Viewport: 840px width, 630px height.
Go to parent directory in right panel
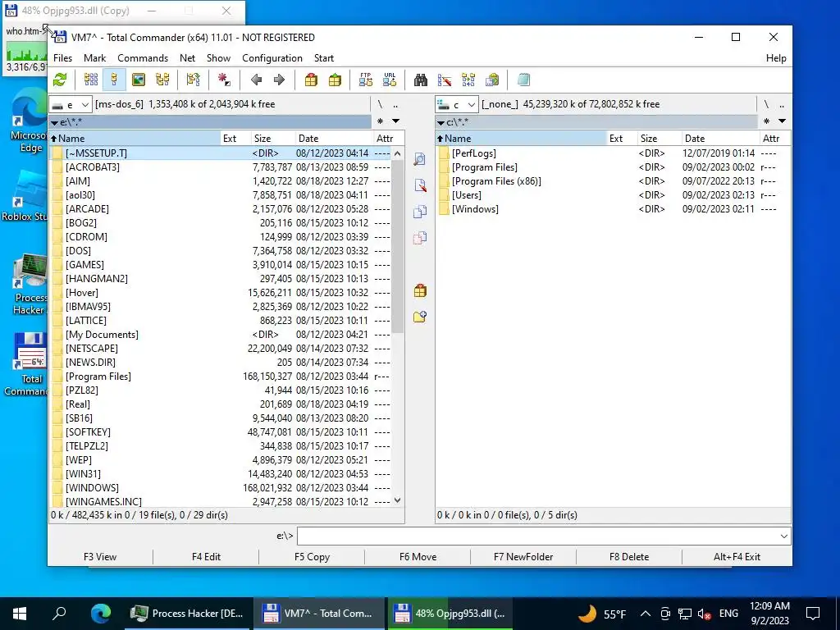pyautogui.click(x=782, y=104)
